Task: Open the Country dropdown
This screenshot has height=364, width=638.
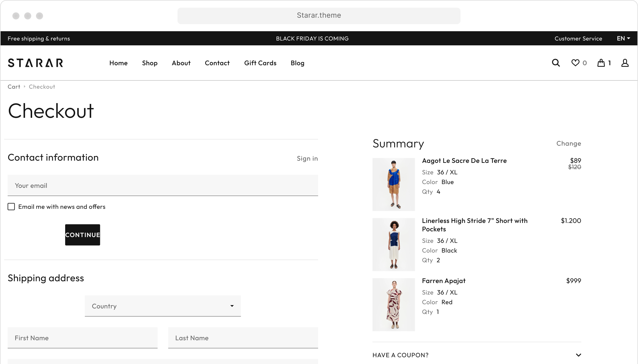Action: [x=163, y=306]
